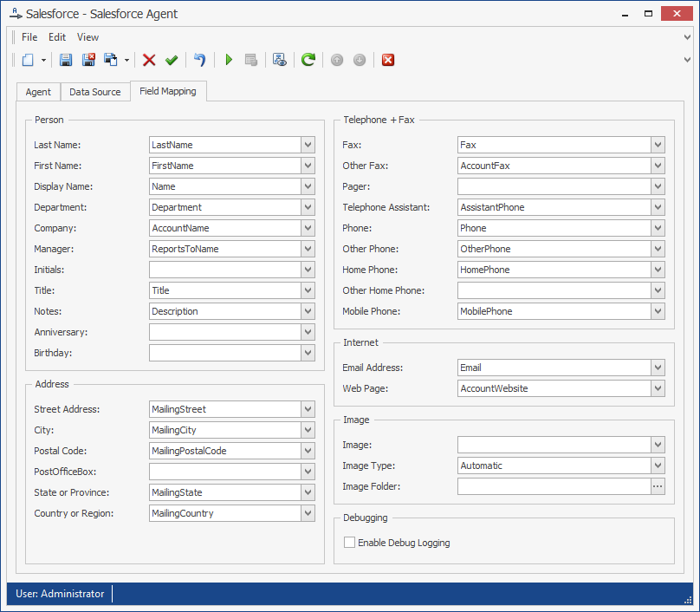Click the City field showing MailingCity
This screenshot has width=700, height=612.
click(x=225, y=430)
